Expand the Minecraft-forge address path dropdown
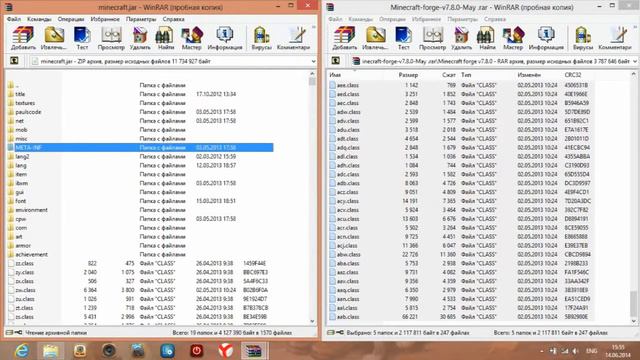The height and width of the screenshot is (360, 640). pos(635,61)
